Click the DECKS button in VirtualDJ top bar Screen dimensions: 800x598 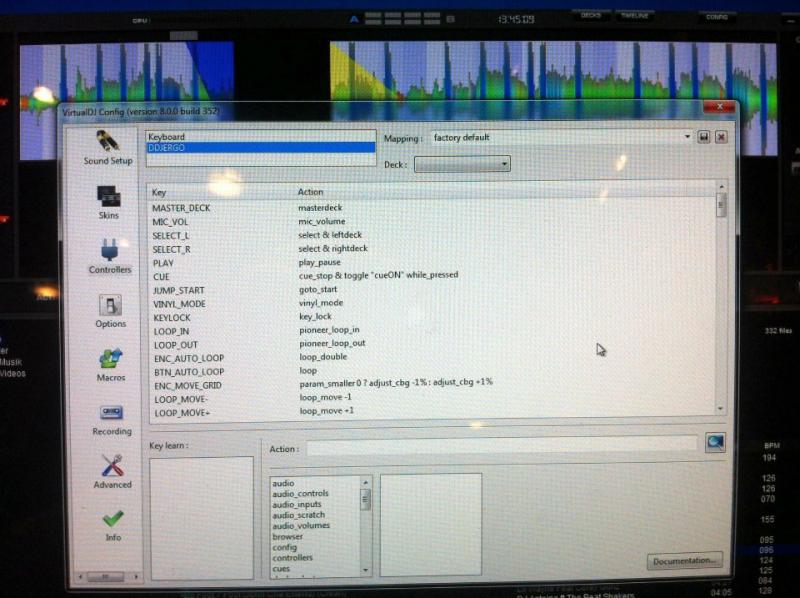click(590, 15)
